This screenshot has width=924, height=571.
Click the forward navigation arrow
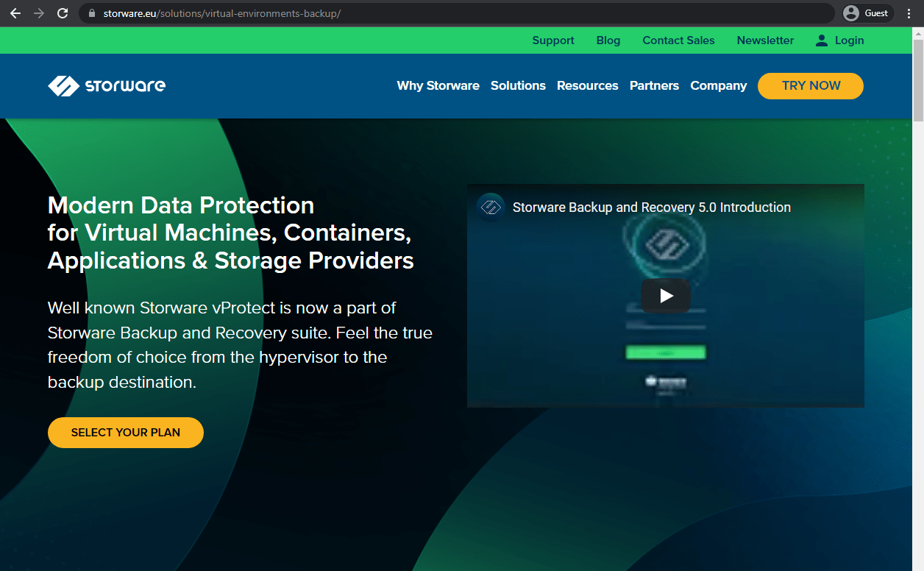(x=38, y=13)
